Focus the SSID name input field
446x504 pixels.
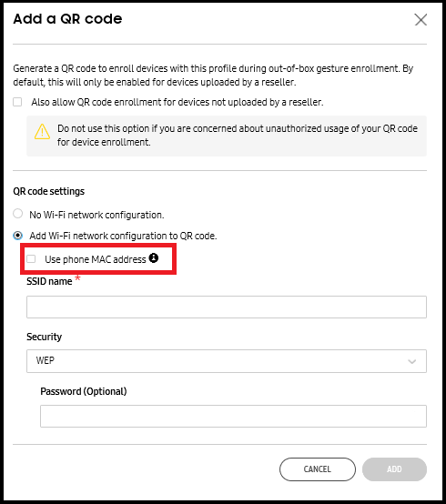227,307
